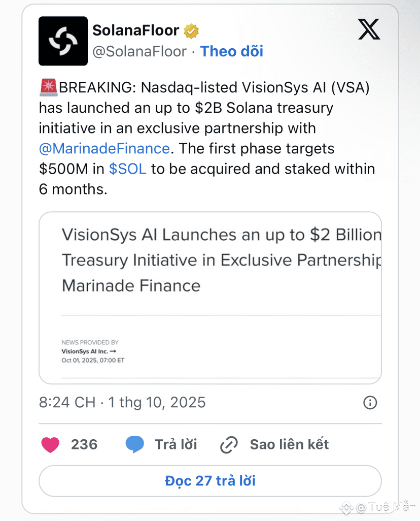This screenshot has height=521, width=420.
Task: Click the watermark logo beside Tuệ Mẫn
Action: [x=346, y=507]
